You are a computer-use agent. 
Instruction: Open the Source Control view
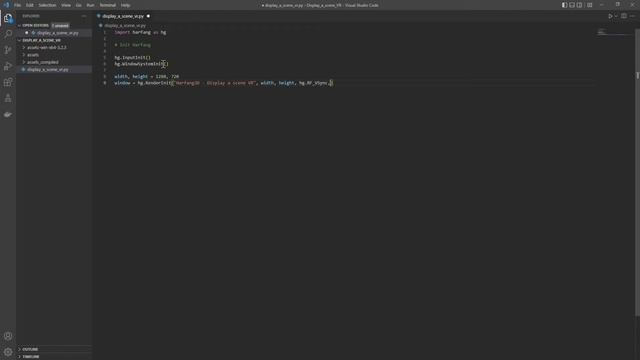(8, 50)
